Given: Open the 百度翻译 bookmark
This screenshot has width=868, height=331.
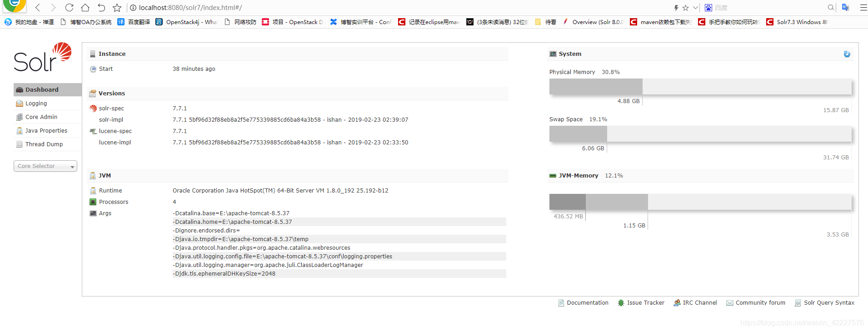Looking at the screenshot, I should [134, 22].
